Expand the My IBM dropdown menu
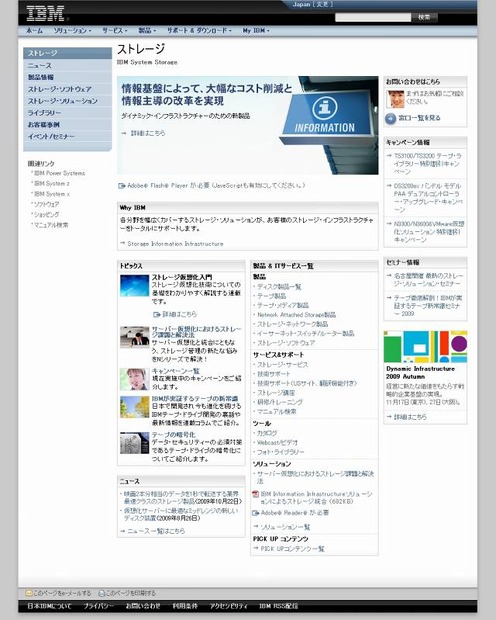 click(x=256, y=30)
